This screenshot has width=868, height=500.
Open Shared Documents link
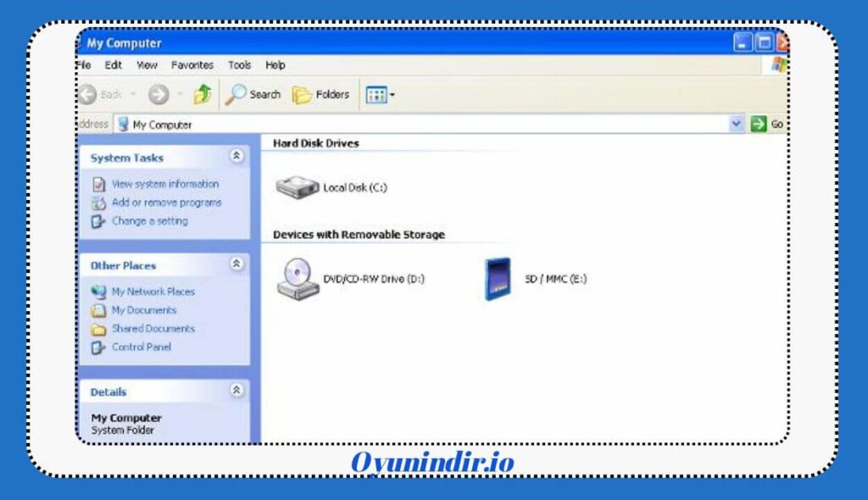(x=153, y=328)
